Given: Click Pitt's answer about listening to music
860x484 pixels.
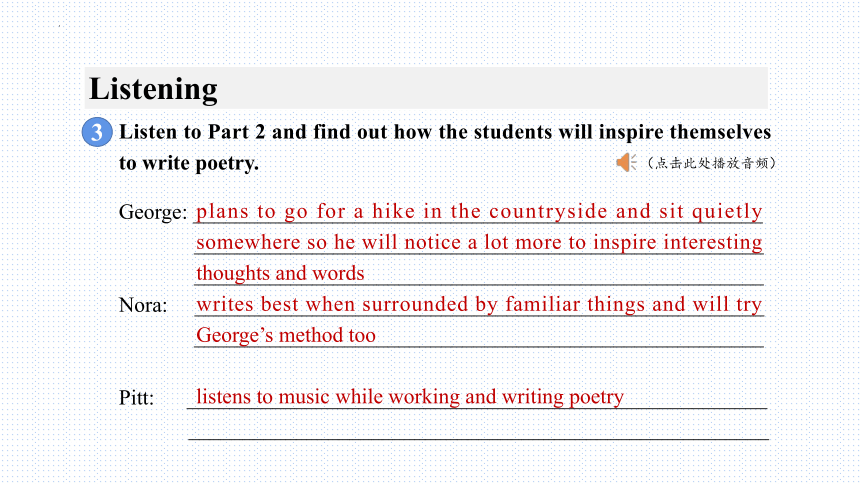Looking at the screenshot, I should tap(410, 397).
